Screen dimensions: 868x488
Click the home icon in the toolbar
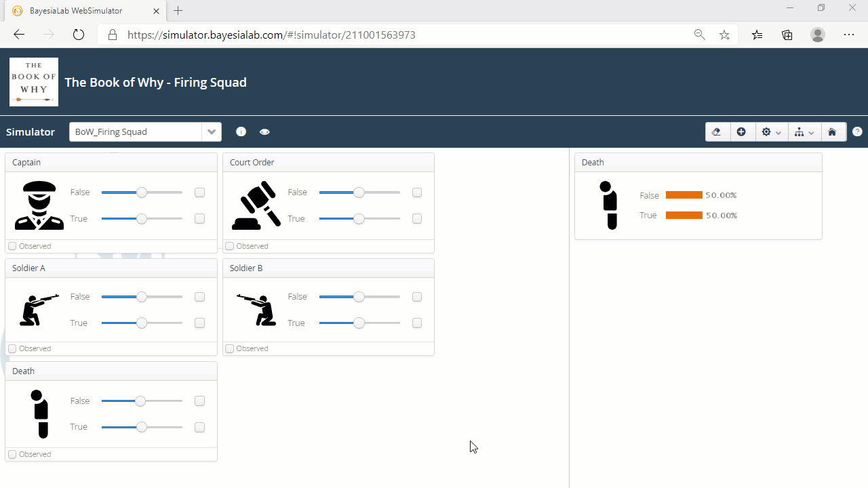[x=833, y=131]
